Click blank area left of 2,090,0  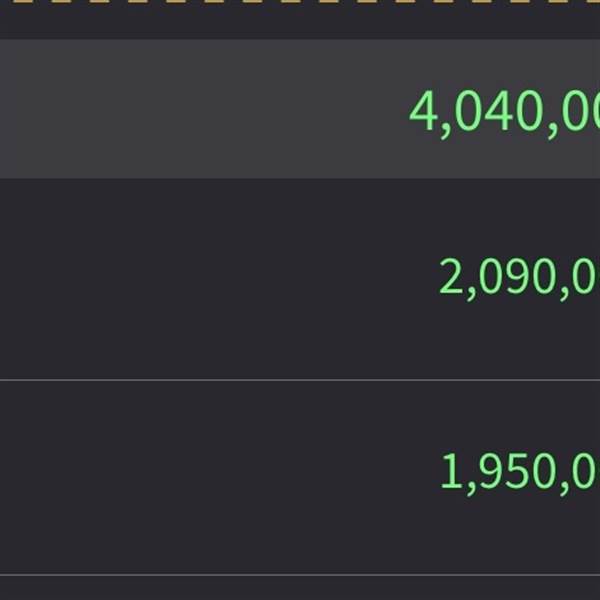(x=200, y=278)
